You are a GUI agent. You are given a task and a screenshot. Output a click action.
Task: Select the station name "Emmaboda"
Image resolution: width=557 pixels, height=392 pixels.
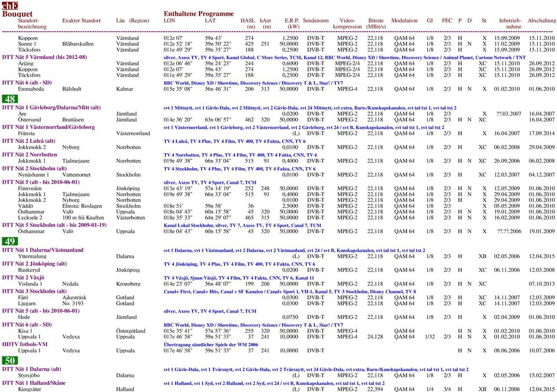(x=31, y=89)
